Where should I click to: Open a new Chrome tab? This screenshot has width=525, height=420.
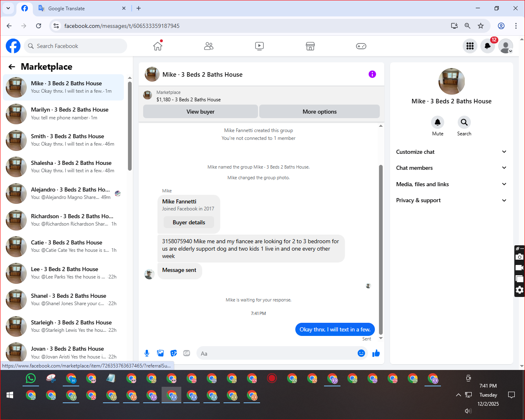click(139, 8)
